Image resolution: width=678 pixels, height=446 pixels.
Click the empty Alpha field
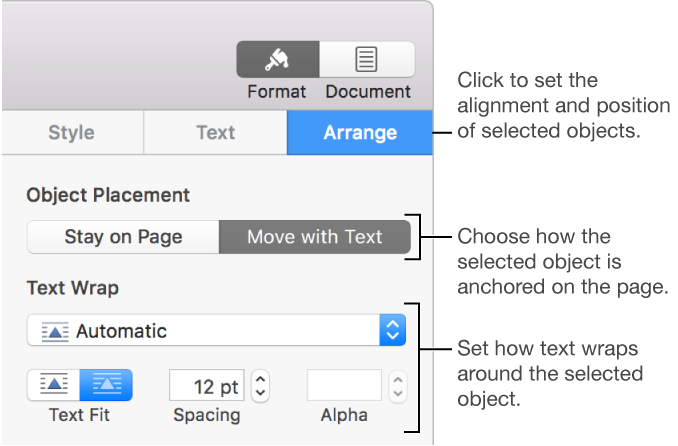click(344, 385)
